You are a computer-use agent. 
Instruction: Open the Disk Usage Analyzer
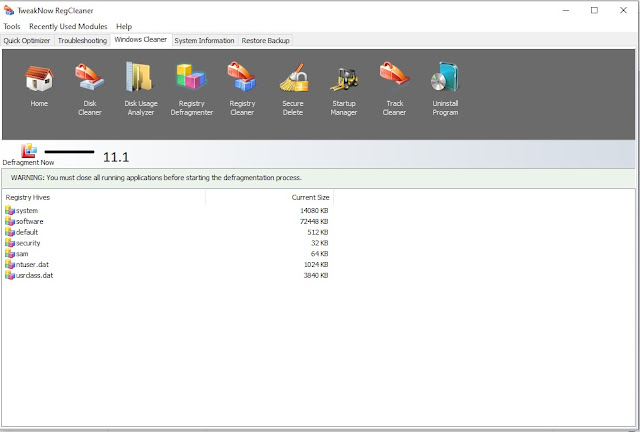(x=140, y=76)
